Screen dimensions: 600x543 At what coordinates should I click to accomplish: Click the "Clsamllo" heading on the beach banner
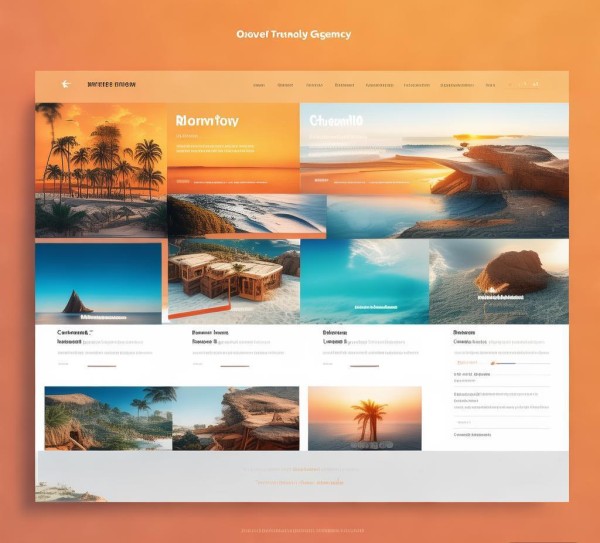pyautogui.click(x=336, y=121)
